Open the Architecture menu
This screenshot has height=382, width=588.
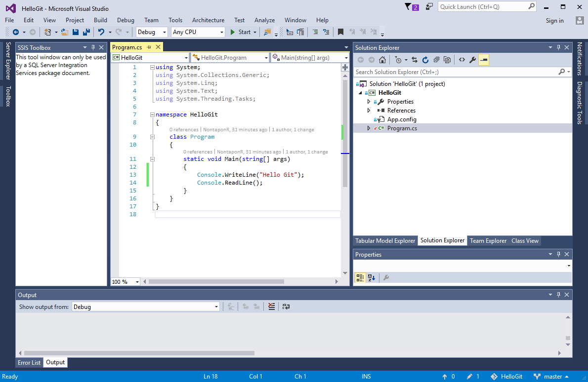[x=208, y=20]
